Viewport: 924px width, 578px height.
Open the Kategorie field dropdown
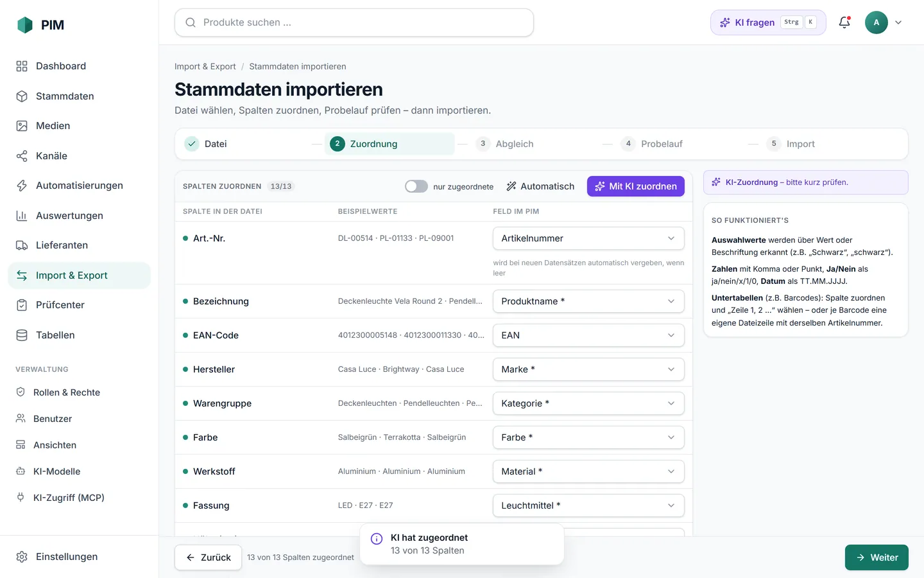pyautogui.click(x=588, y=403)
